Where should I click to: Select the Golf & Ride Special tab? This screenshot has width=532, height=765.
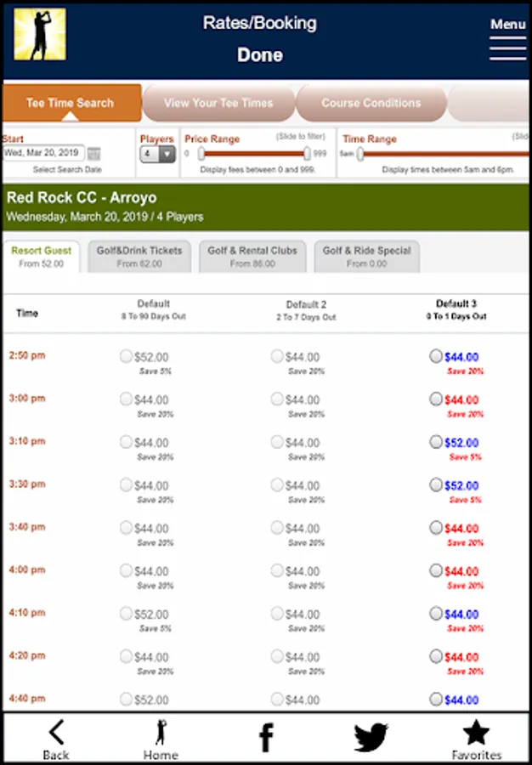coord(366,257)
